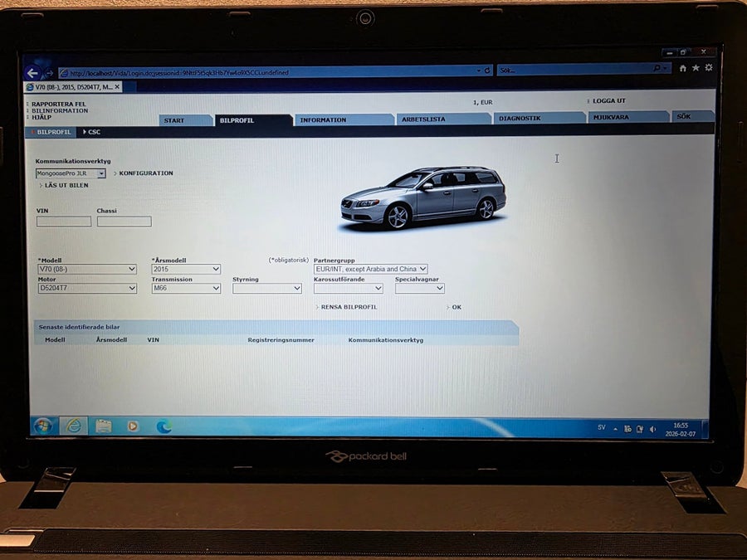Open the Kommunikationsverktyg MongoosePro dropdown
Image resolution: width=747 pixels, height=560 pixels.
(x=71, y=173)
